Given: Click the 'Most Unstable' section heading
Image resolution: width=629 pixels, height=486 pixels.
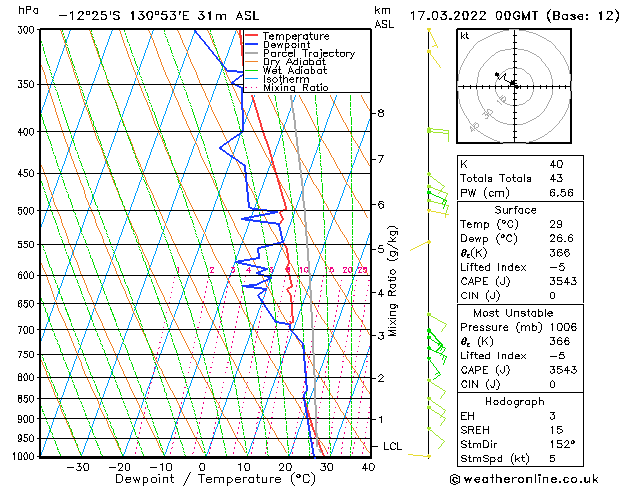Looking at the screenshot, I should tap(513, 313).
